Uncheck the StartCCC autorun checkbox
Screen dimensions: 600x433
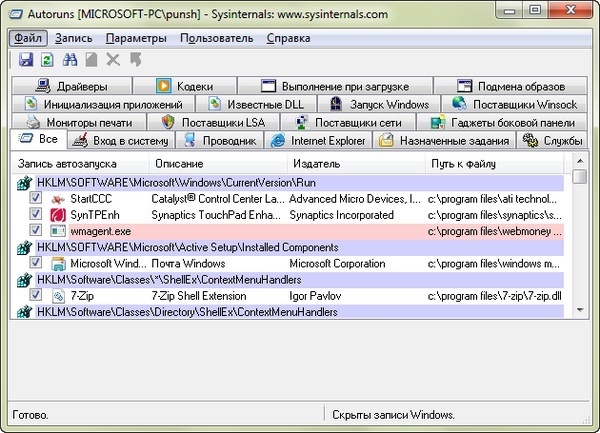pos(36,200)
